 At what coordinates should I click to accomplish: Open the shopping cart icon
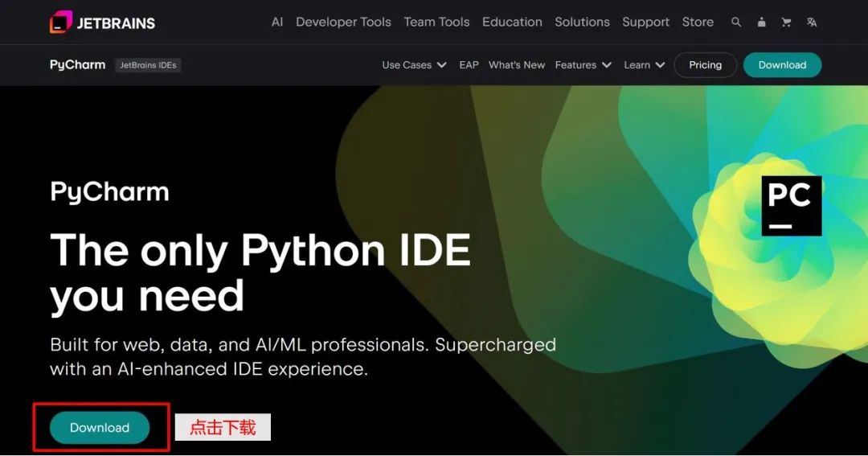(x=786, y=23)
